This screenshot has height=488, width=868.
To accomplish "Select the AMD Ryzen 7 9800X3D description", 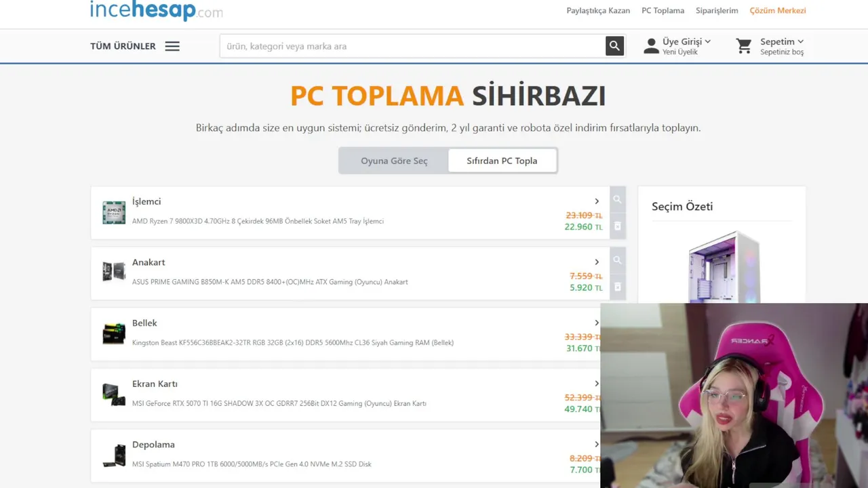I will [258, 221].
